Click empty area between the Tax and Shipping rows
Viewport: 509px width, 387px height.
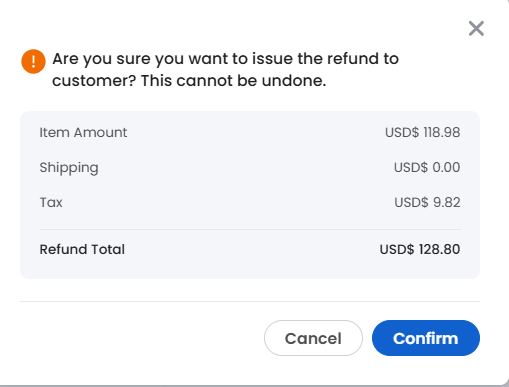pyautogui.click(x=250, y=185)
